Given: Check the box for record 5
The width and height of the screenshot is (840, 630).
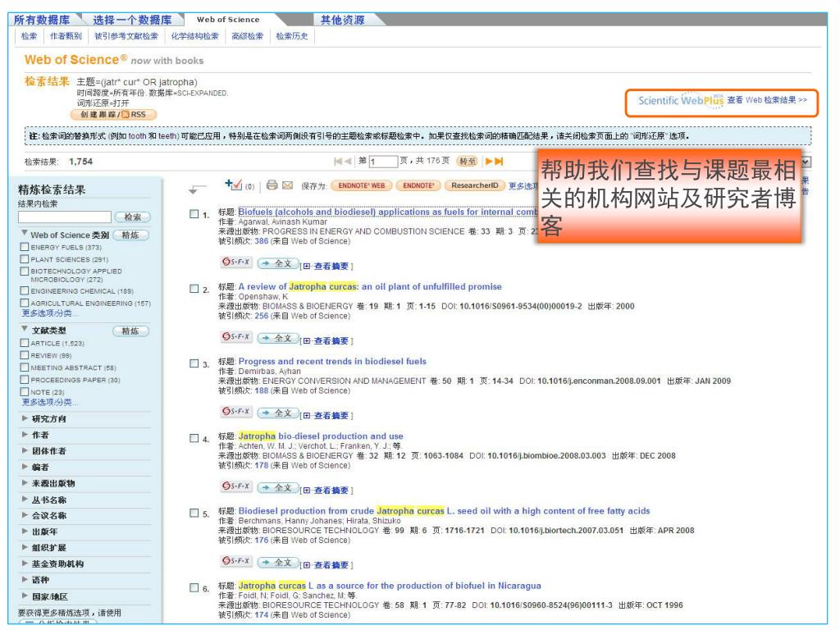Looking at the screenshot, I should 194,513.
